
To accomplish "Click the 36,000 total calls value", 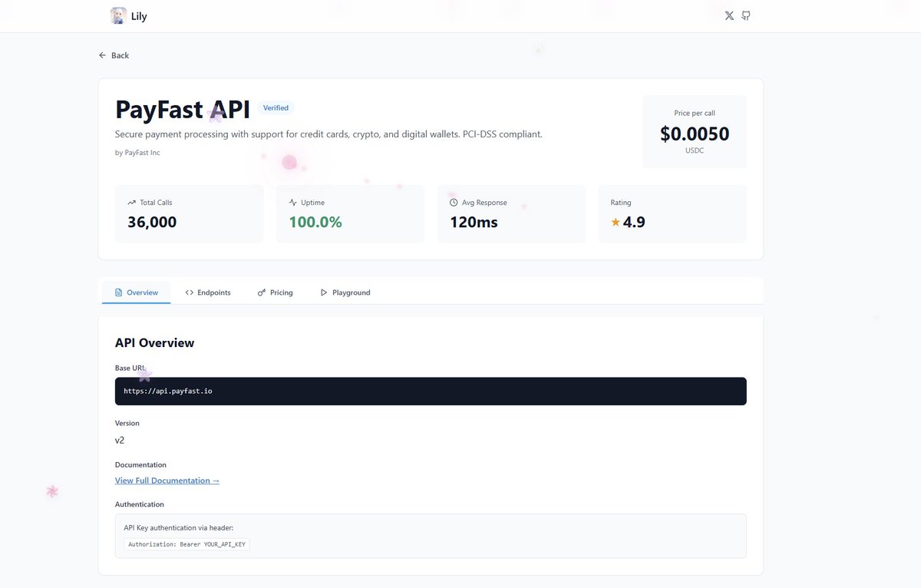I will tap(152, 223).
